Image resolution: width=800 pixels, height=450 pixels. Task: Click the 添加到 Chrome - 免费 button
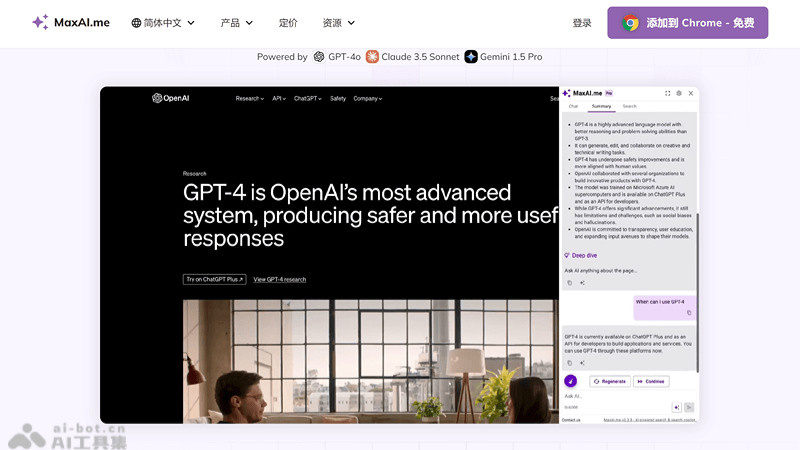[x=687, y=22]
